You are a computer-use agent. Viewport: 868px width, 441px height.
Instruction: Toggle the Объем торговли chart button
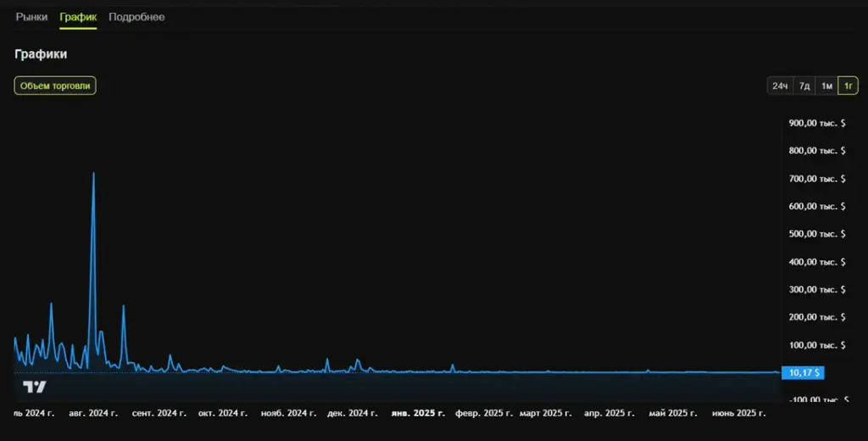pos(55,86)
